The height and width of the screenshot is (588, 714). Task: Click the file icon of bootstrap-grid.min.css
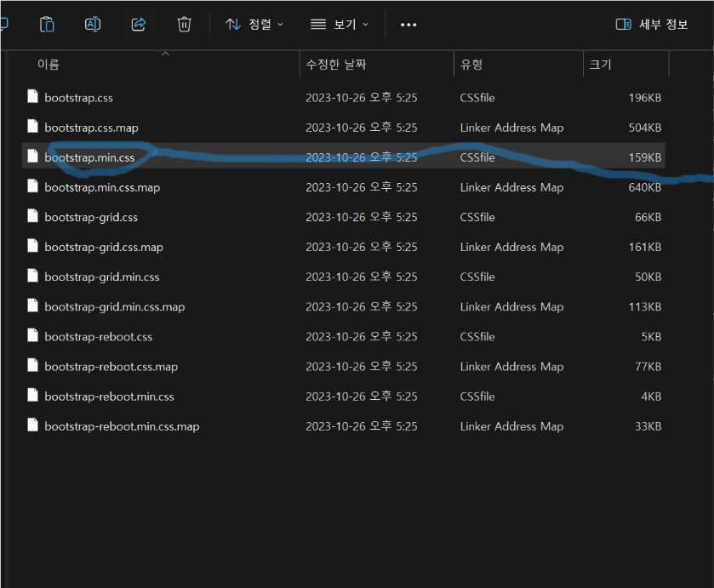[32, 275]
